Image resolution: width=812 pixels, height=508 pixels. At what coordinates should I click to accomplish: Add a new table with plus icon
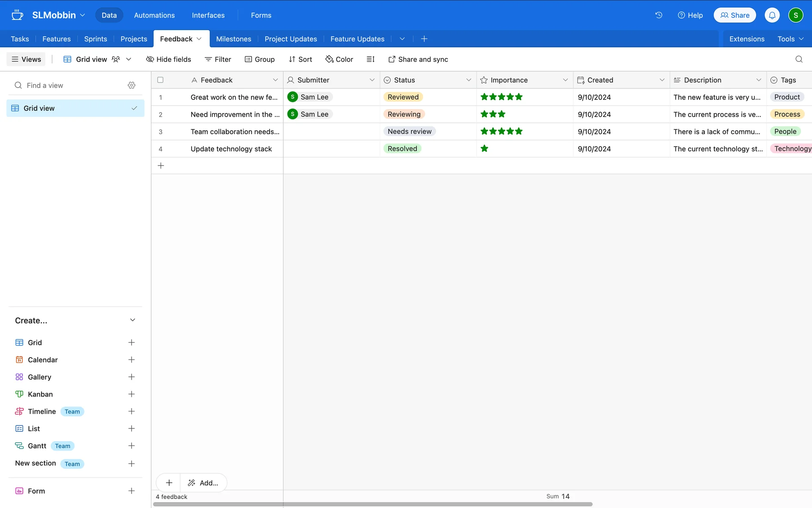click(424, 39)
